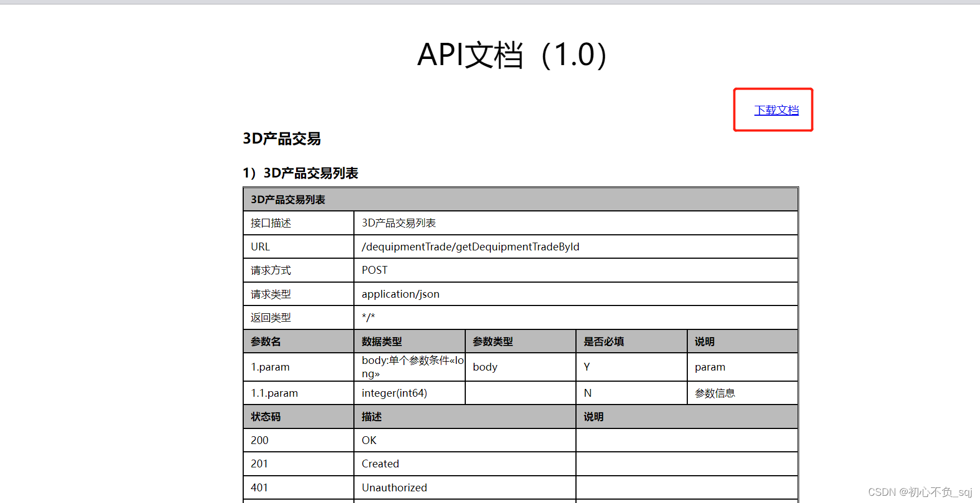Click the 说明 header in status code section
Viewport: 980px width, 503px height.
click(687, 417)
